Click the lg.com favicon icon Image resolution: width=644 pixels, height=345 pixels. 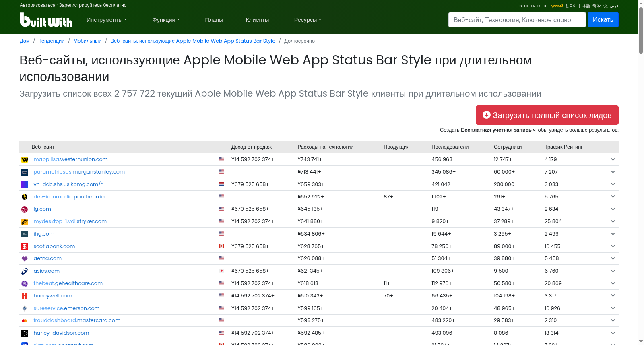tap(25, 209)
